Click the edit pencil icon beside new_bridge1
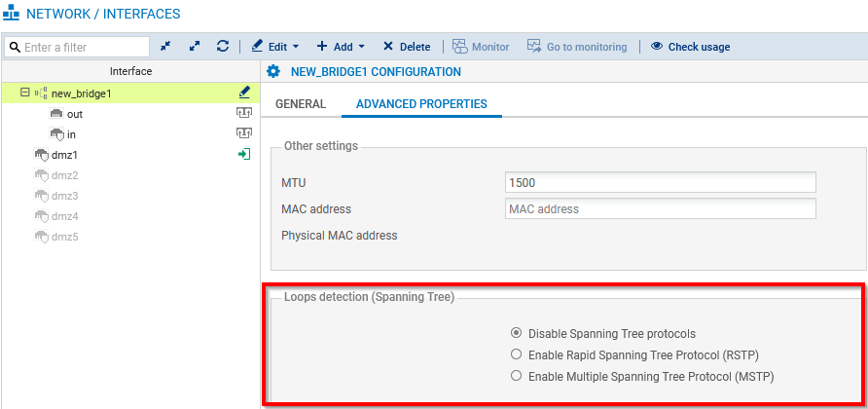The image size is (868, 409). pos(244,93)
